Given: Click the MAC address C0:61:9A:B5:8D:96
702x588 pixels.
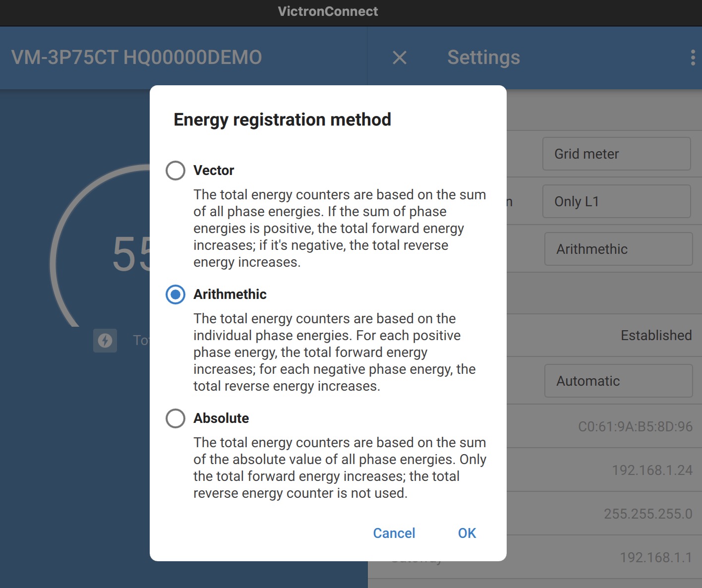Looking at the screenshot, I should (x=635, y=426).
